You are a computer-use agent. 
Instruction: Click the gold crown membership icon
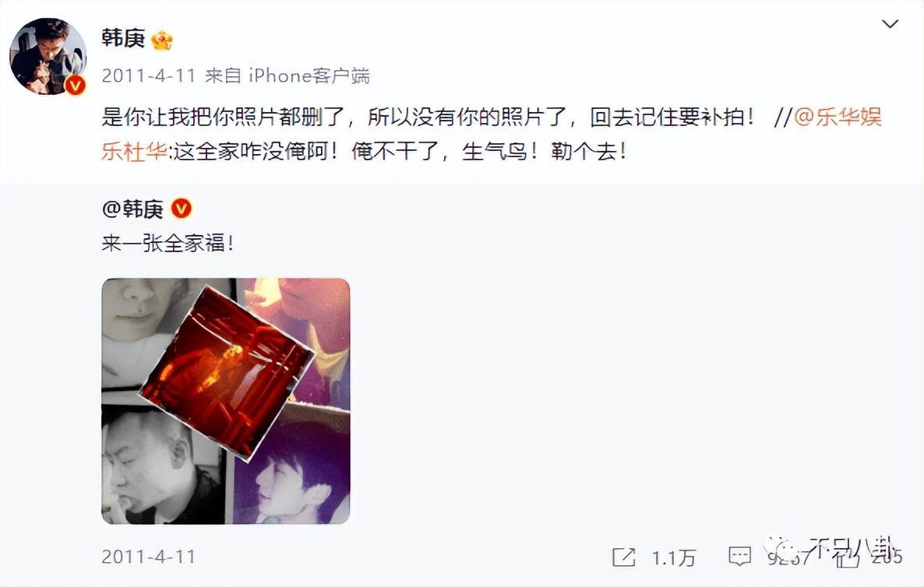point(162,40)
